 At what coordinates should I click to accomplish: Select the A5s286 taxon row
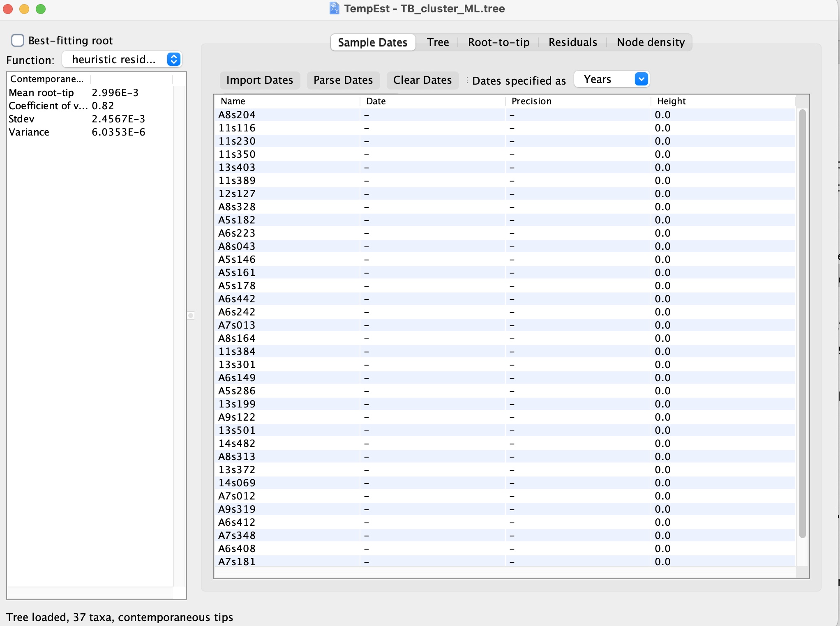pos(505,391)
